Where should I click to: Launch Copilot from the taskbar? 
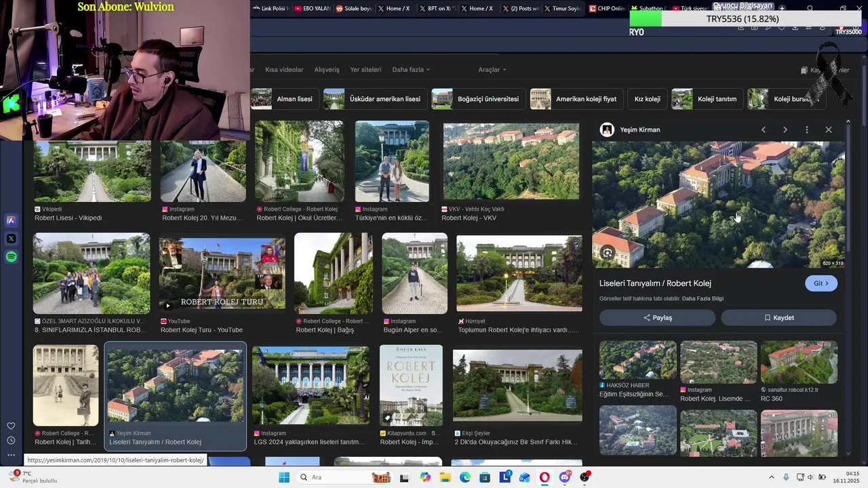[425, 477]
